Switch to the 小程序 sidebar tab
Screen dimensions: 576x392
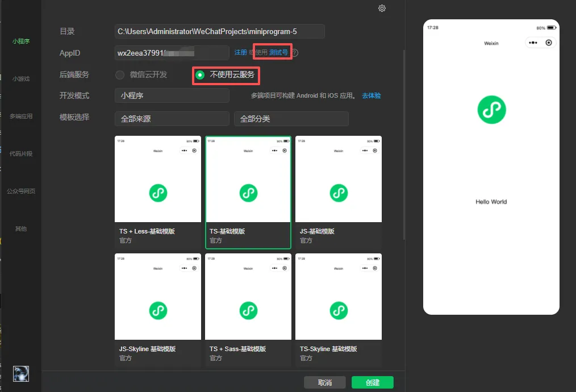tap(21, 41)
